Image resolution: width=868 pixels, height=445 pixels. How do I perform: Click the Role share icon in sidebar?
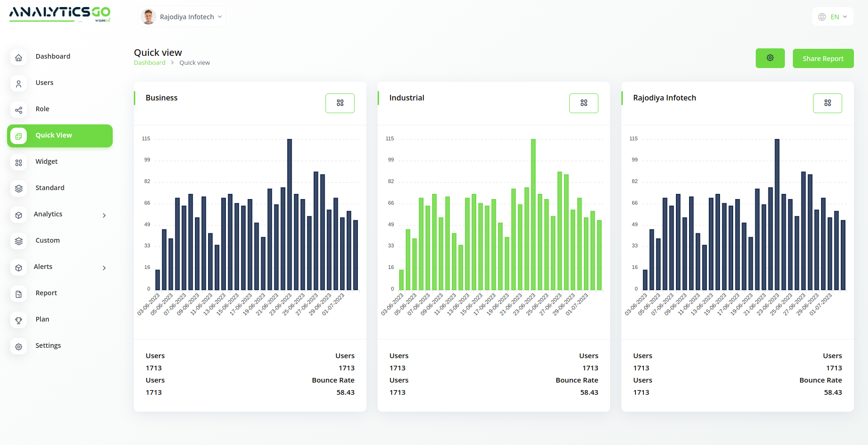point(19,110)
